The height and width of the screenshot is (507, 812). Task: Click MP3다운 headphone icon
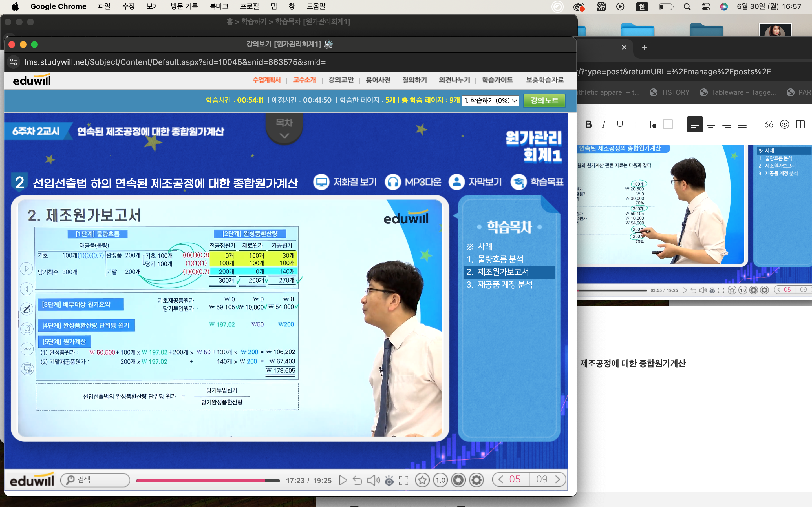point(393,182)
